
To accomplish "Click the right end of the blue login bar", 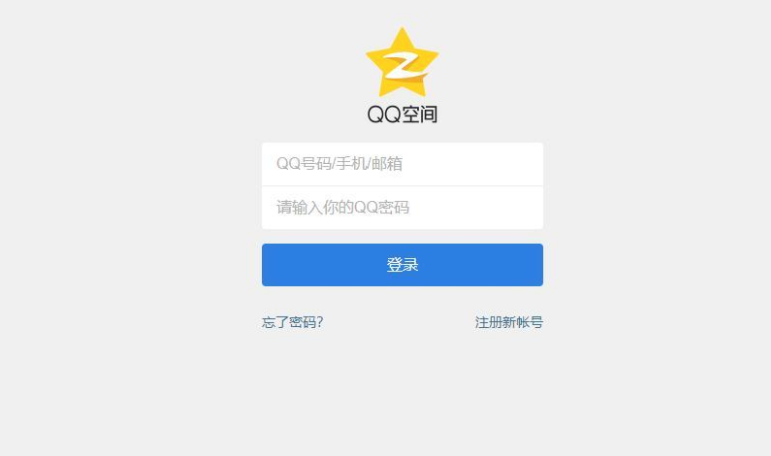I will tap(526, 265).
